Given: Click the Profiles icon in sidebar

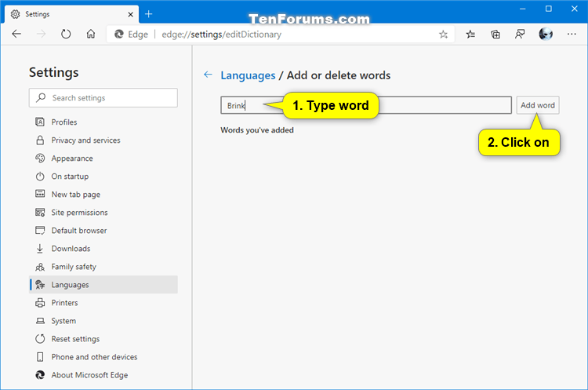Looking at the screenshot, I should click(40, 122).
